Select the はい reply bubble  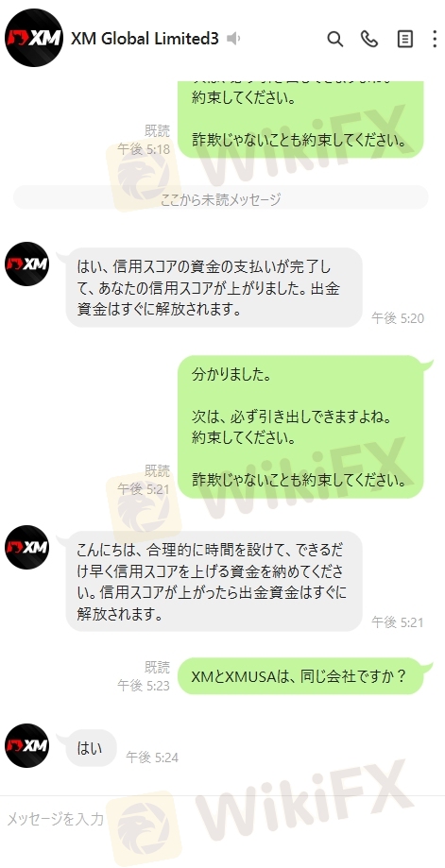[x=91, y=748]
